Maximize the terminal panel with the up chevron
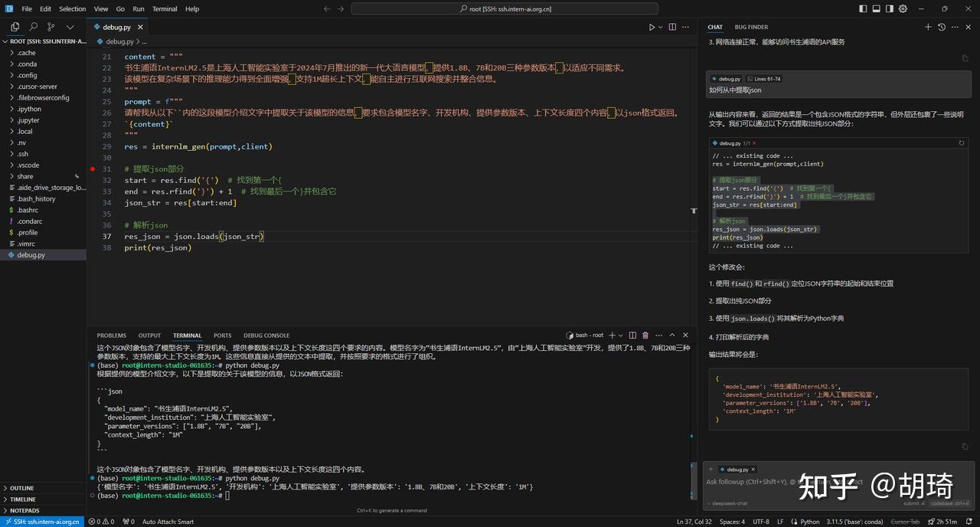 672,336
